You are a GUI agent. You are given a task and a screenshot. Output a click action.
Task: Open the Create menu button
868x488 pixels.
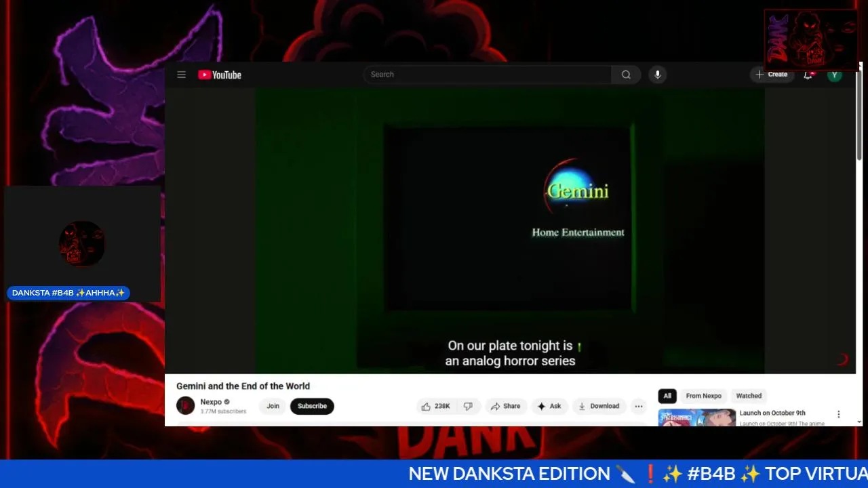click(772, 75)
